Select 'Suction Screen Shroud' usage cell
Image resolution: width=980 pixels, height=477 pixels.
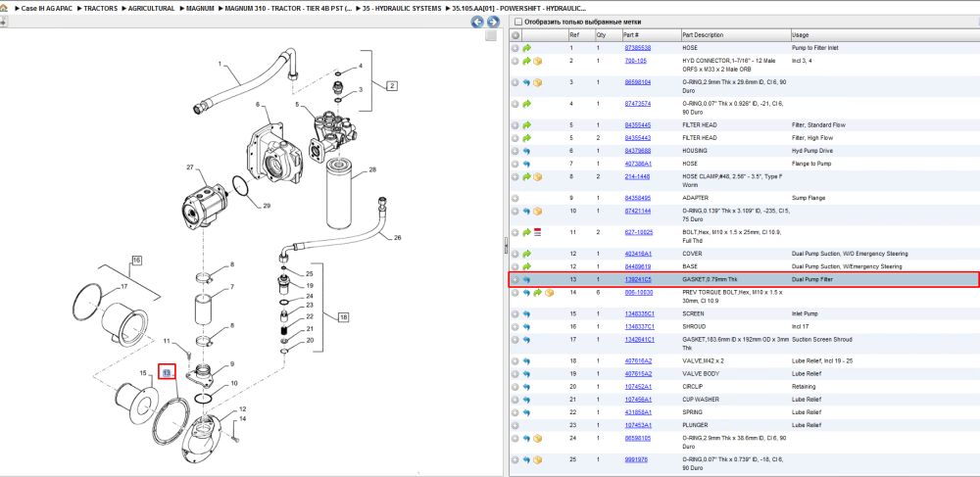click(x=817, y=340)
